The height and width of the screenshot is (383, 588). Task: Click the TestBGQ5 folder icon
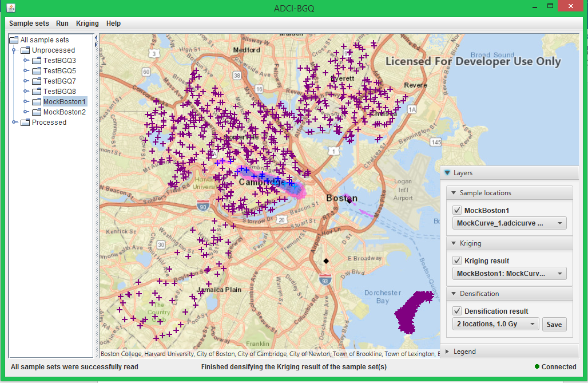tap(37, 70)
